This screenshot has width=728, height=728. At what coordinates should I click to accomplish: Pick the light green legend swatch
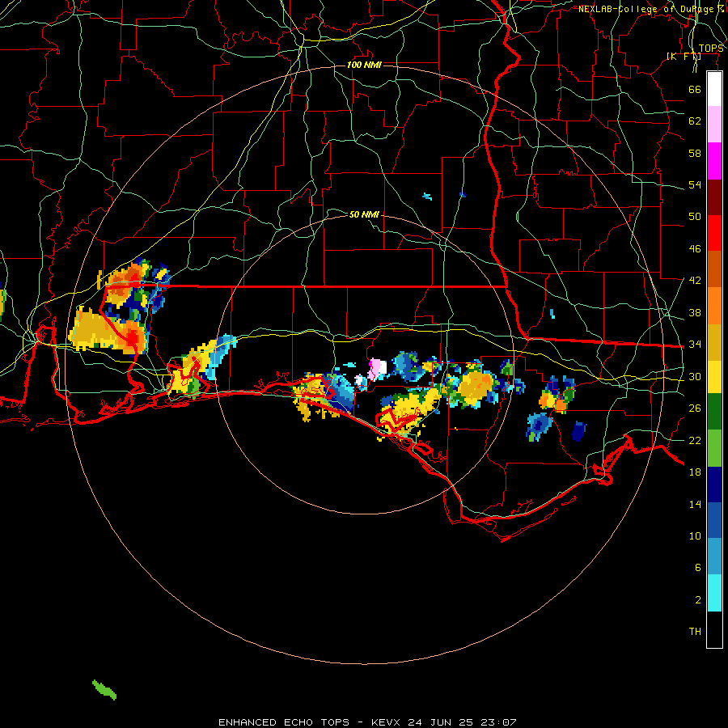click(714, 448)
